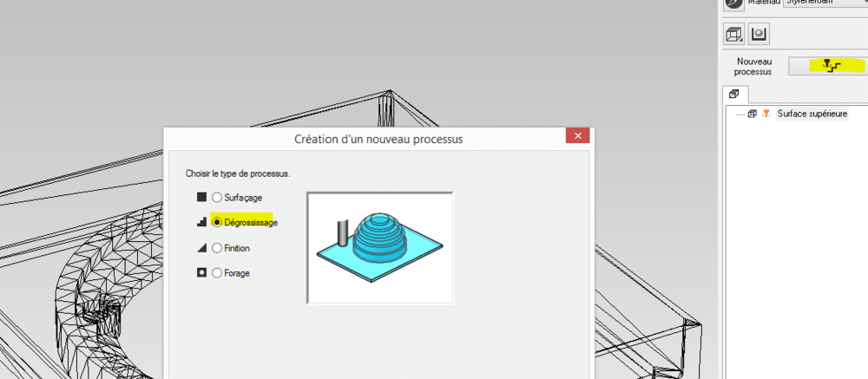Click the cube icon beside Surface supérieure

click(753, 114)
